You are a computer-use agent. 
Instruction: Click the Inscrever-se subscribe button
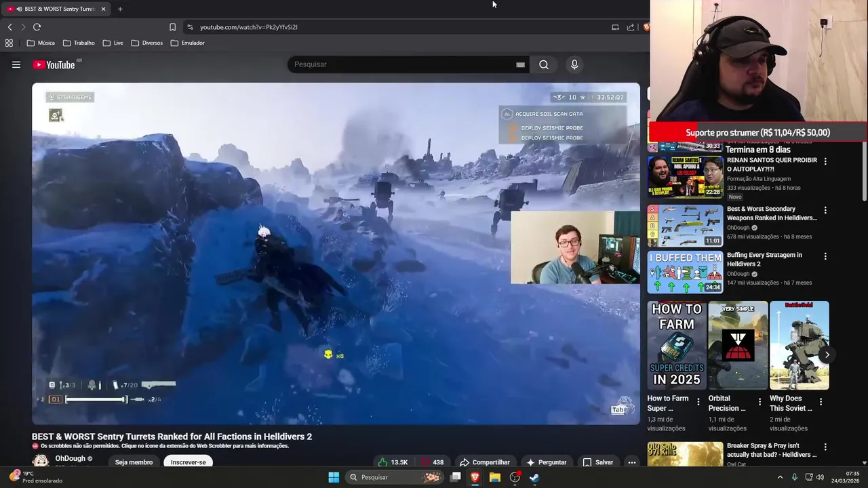click(188, 462)
